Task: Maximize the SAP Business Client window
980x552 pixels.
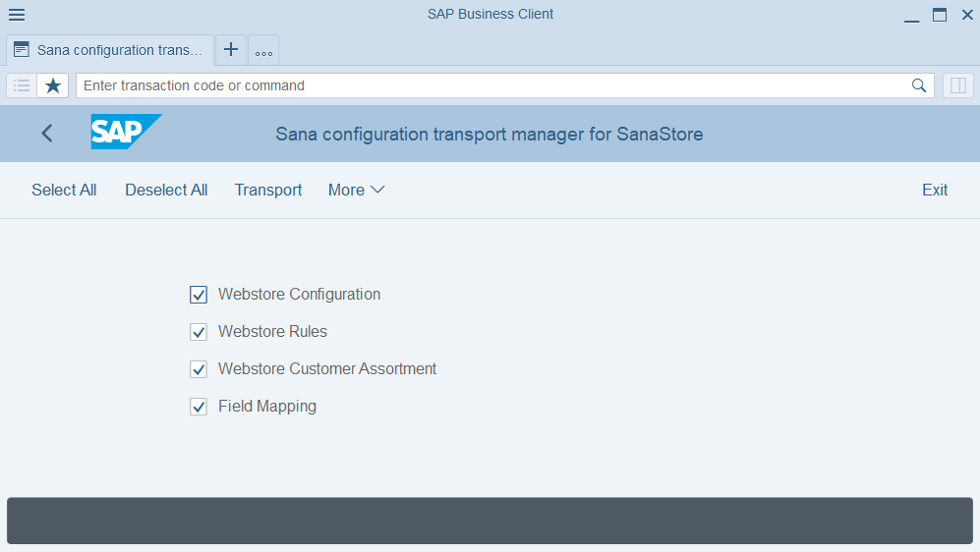Action: tap(940, 15)
